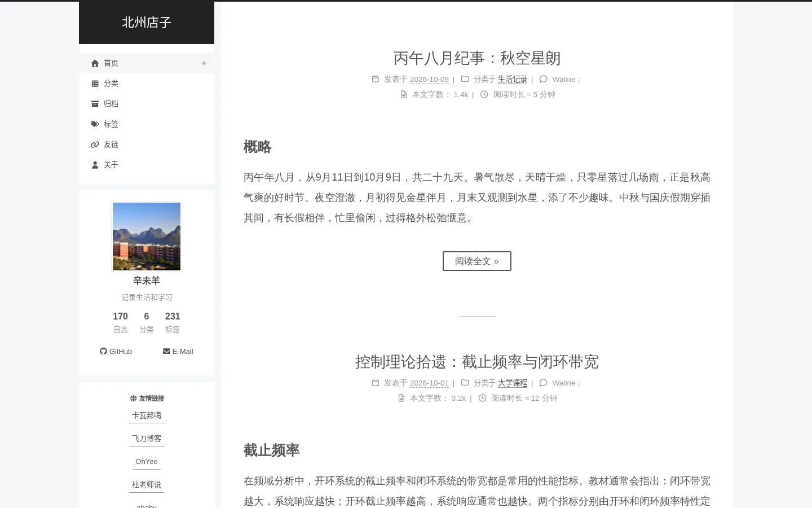Click the 截止频率 heading
The height and width of the screenshot is (508, 812).
[272, 450]
